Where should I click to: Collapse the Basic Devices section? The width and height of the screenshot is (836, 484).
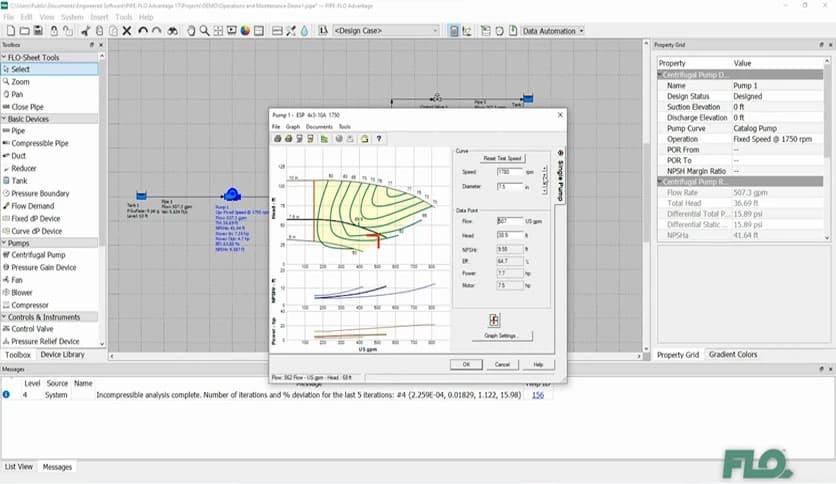click(4, 119)
